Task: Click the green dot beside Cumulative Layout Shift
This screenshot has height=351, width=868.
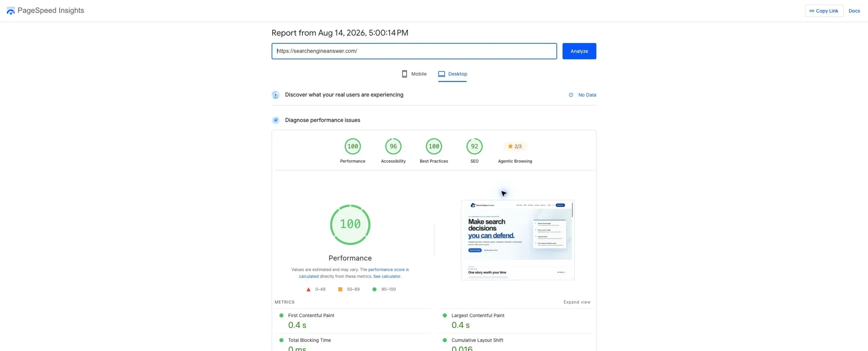Action: pyautogui.click(x=445, y=340)
